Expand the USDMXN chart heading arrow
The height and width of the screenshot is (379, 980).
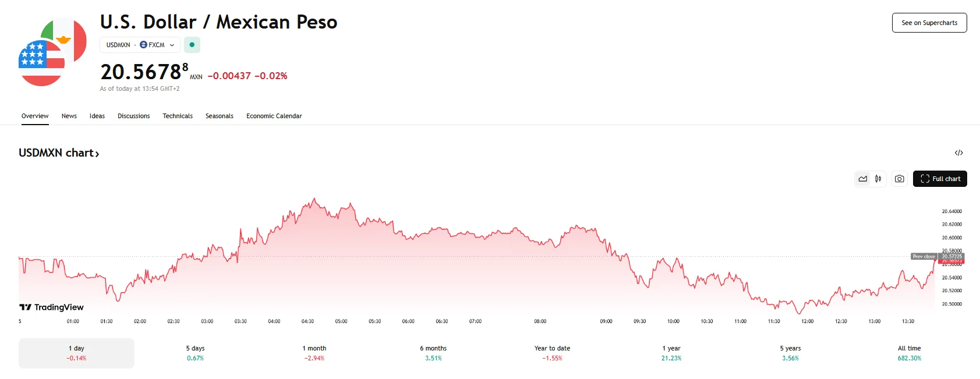(97, 154)
